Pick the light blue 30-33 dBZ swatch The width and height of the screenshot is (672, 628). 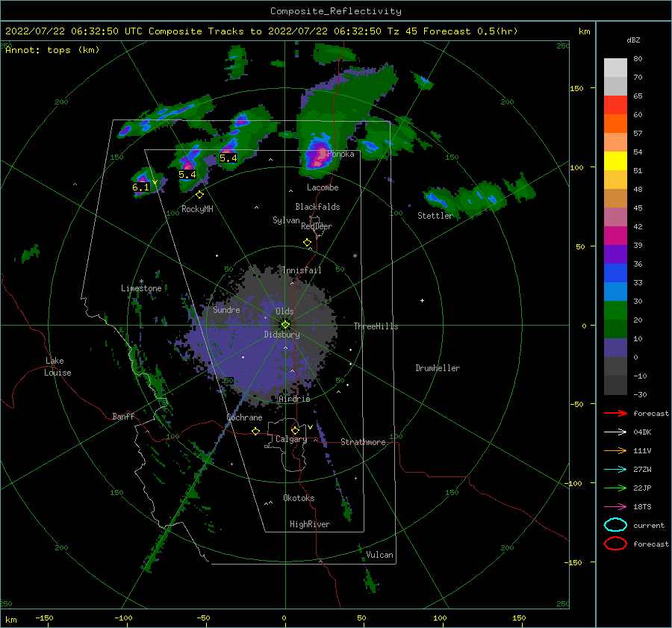pyautogui.click(x=615, y=292)
